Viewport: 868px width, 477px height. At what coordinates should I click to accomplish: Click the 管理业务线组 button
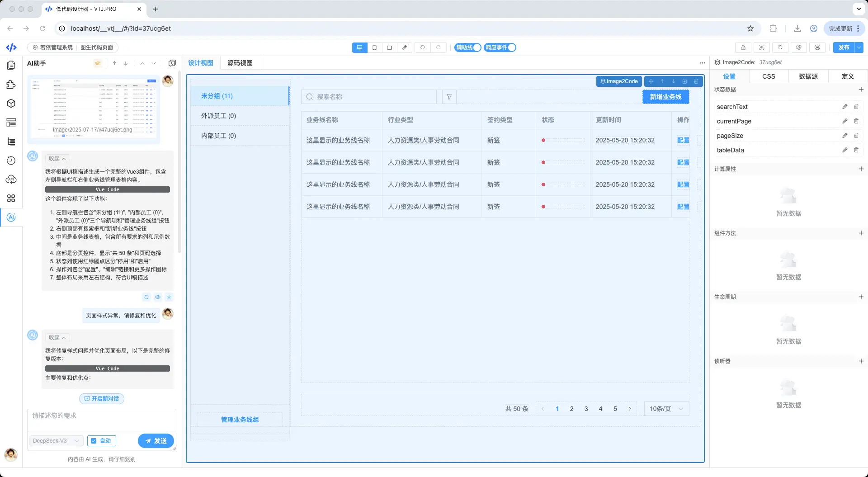point(240,420)
